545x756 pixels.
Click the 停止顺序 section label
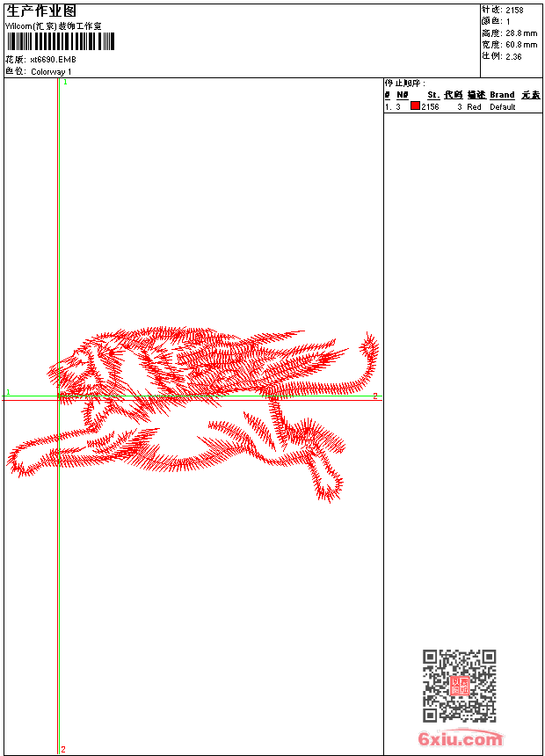coord(405,84)
